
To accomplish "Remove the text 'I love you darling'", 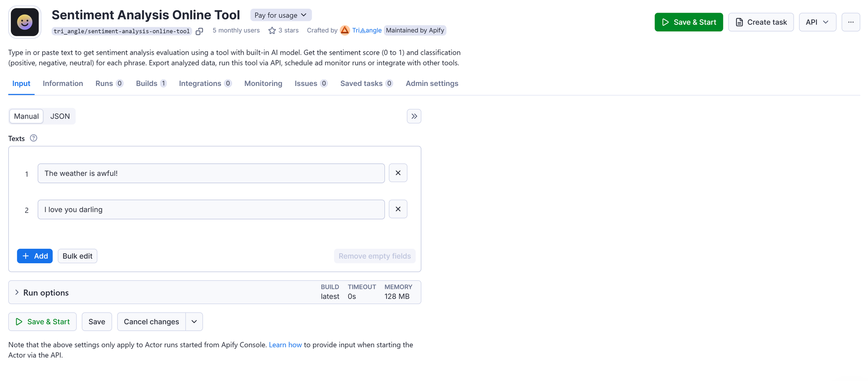I will click(x=398, y=209).
